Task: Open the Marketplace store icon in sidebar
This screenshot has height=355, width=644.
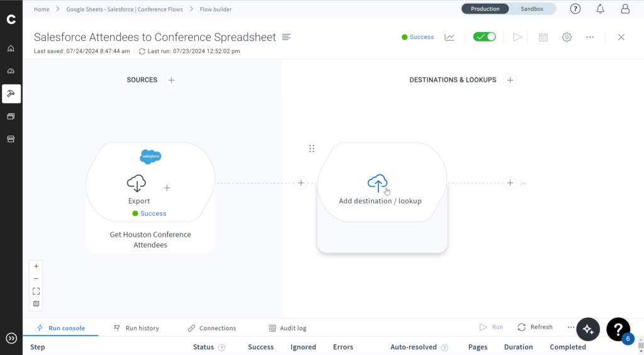Action: tap(11, 139)
